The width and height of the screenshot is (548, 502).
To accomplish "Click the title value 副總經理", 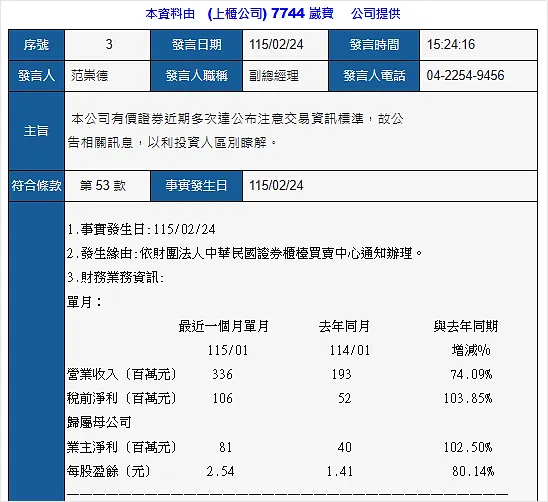I will click(x=274, y=76).
